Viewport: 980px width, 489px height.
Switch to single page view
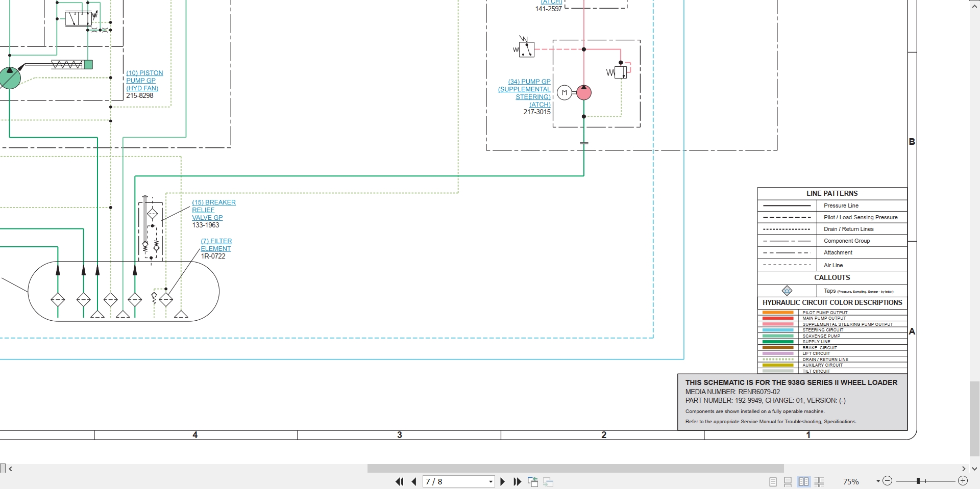pos(773,481)
